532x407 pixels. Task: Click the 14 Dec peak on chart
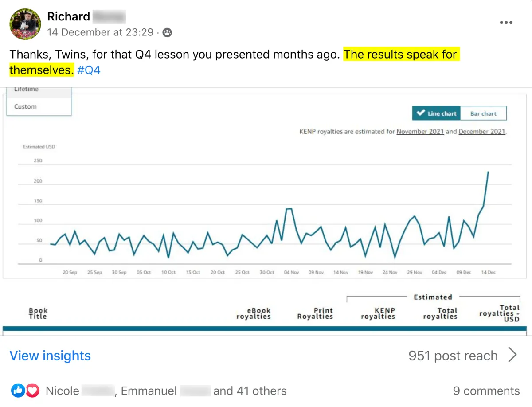(x=488, y=172)
